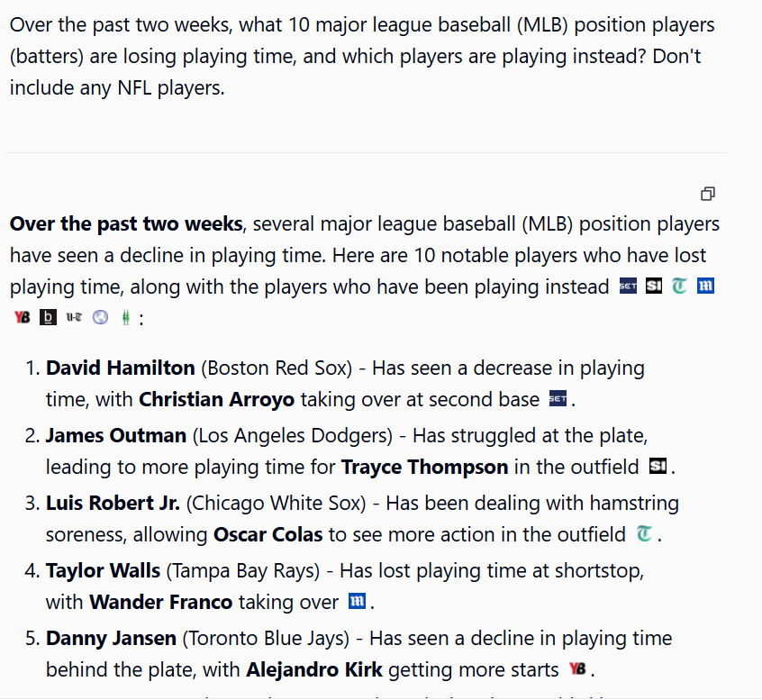The height and width of the screenshot is (700, 762).
Task: Open the globe source icon
Action: click(100, 317)
